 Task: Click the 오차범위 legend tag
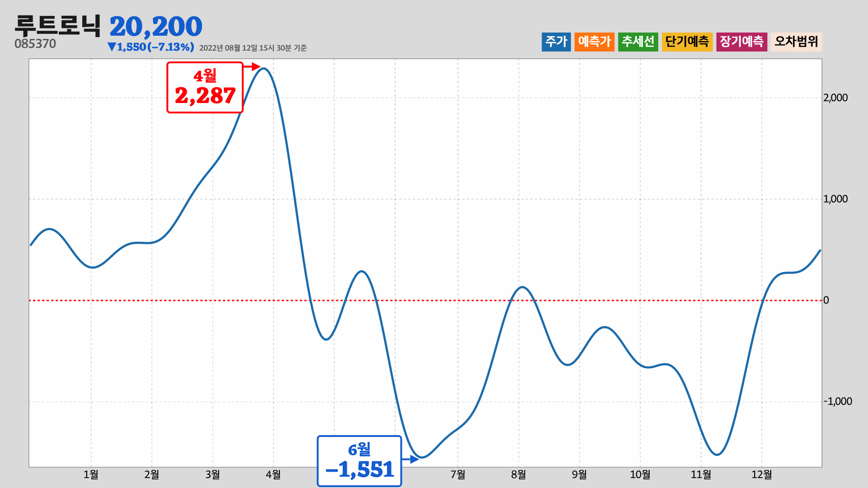point(796,42)
